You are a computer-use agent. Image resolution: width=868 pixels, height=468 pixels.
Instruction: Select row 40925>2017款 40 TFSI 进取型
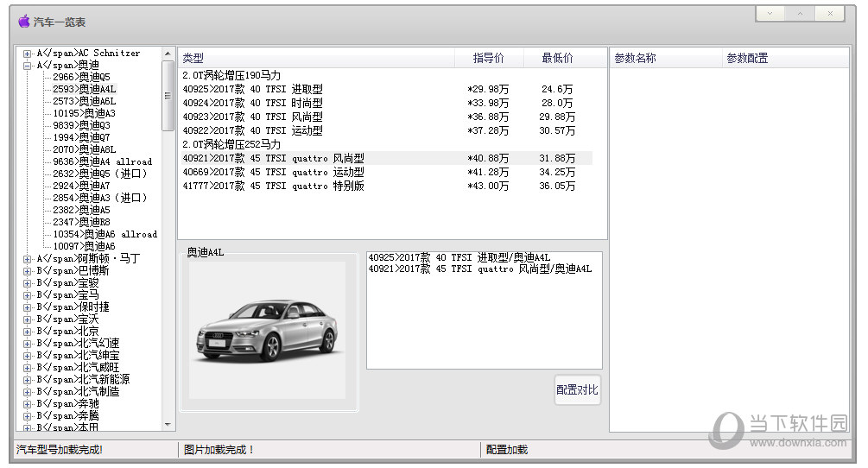387,90
